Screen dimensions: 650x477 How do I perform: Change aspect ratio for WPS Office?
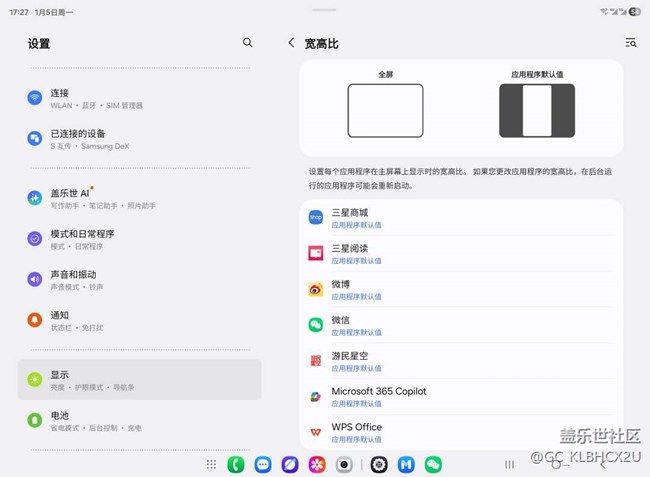click(461, 432)
